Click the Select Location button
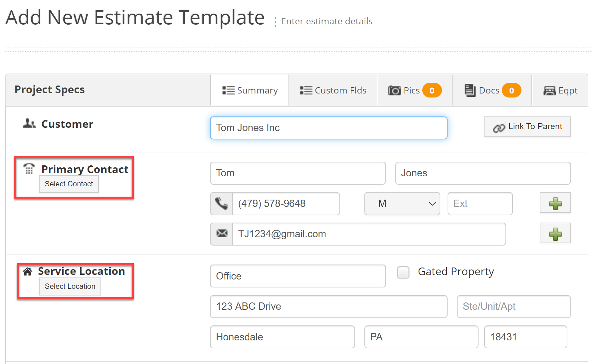The width and height of the screenshot is (593, 364). 70,286
